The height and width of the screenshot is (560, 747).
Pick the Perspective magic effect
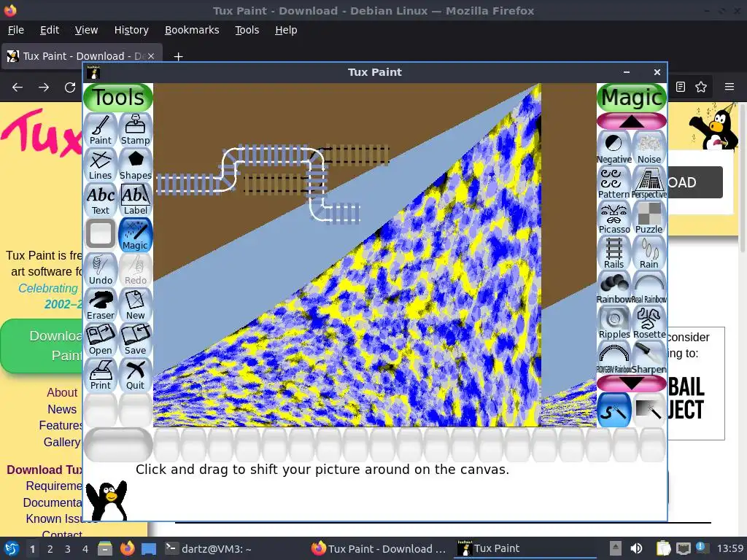649,183
